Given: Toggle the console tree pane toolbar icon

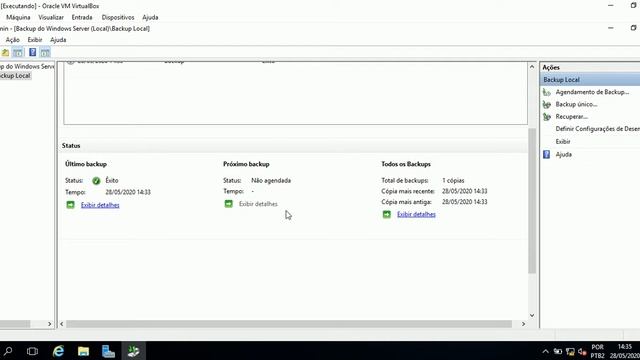Looking at the screenshot, I should pos(18,53).
